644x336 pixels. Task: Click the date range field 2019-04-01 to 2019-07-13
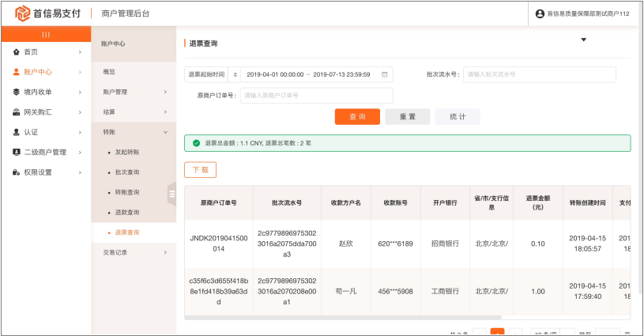317,74
